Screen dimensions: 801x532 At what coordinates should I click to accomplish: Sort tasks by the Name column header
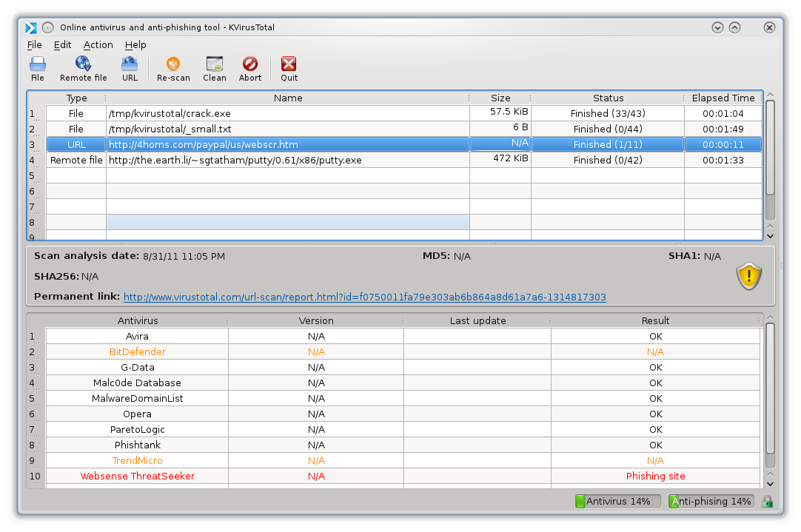point(287,98)
